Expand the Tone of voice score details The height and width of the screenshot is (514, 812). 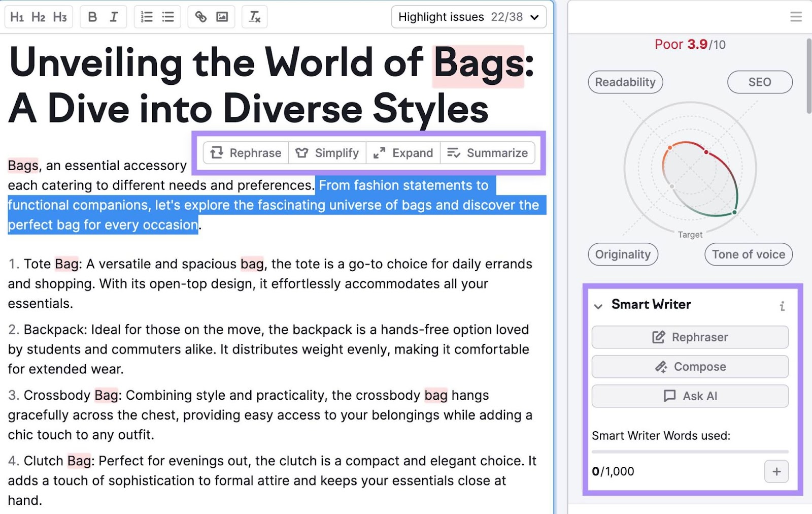pyautogui.click(x=748, y=254)
